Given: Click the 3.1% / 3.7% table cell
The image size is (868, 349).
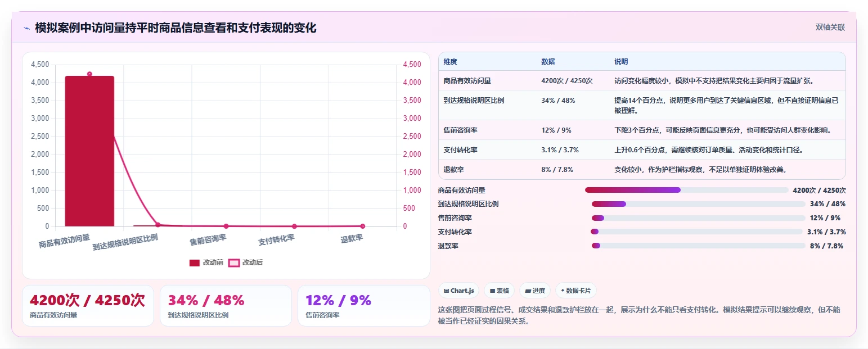Looking at the screenshot, I should click(x=560, y=150).
